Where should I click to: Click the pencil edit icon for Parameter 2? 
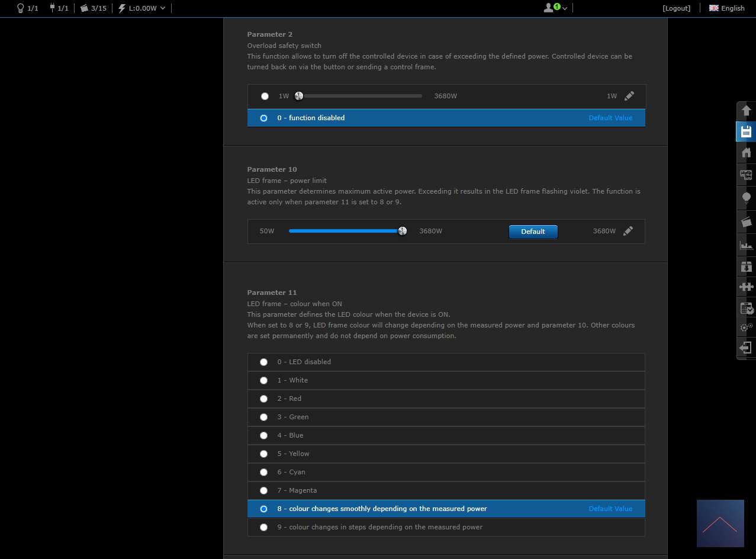[x=629, y=96]
